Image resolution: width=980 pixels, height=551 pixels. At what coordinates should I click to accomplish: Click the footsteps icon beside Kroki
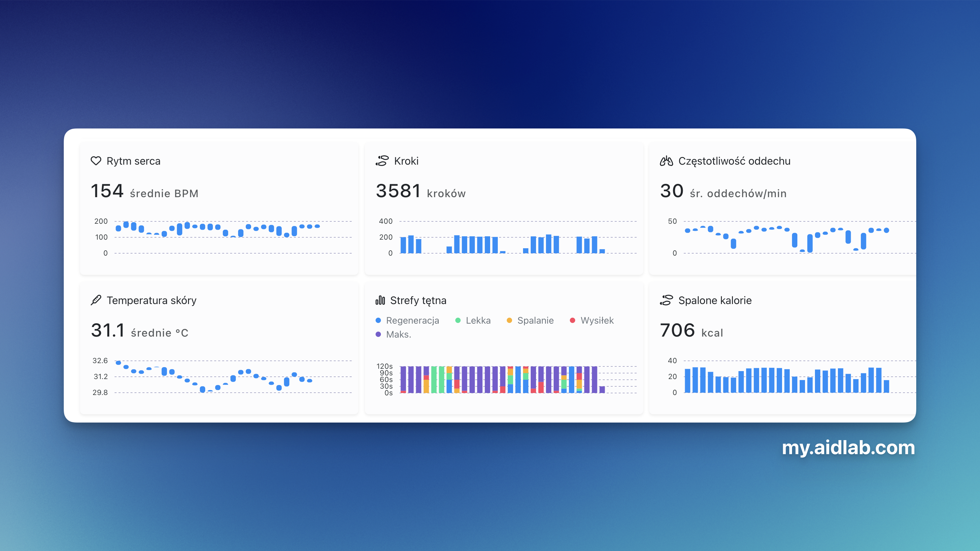coord(382,161)
